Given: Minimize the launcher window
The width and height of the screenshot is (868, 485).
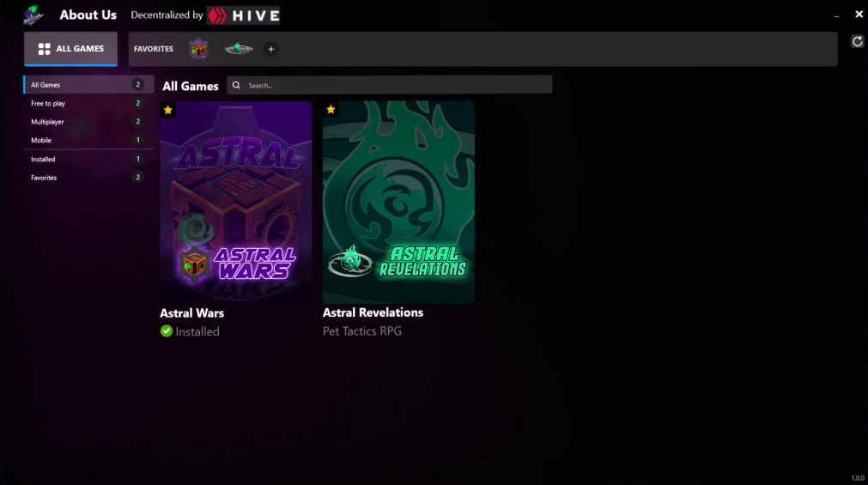Looking at the screenshot, I should coord(836,15).
